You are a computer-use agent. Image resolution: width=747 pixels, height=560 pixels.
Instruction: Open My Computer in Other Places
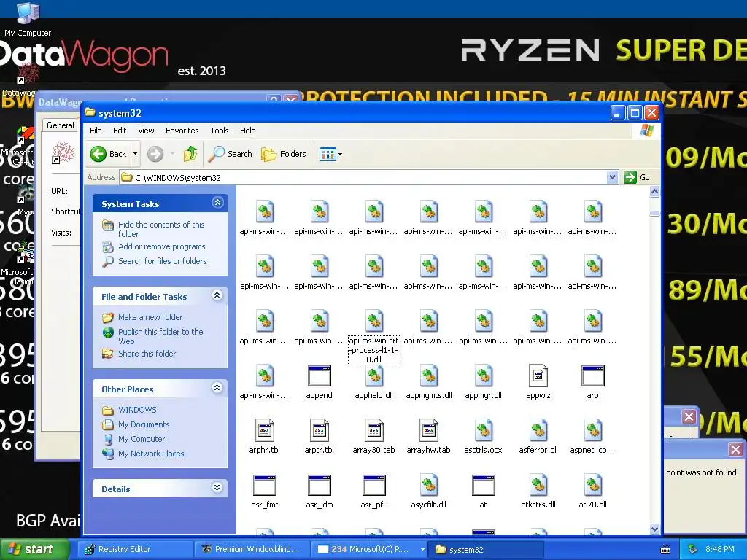coord(142,439)
